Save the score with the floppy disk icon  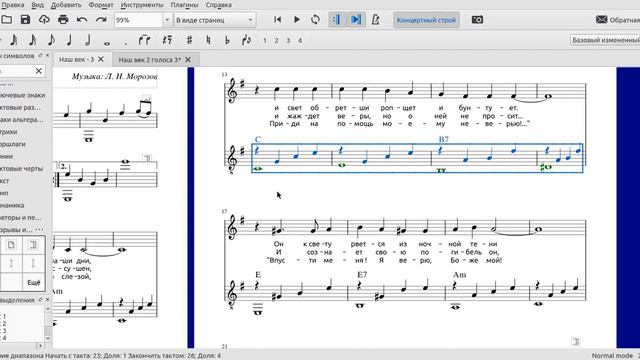pos(25,20)
